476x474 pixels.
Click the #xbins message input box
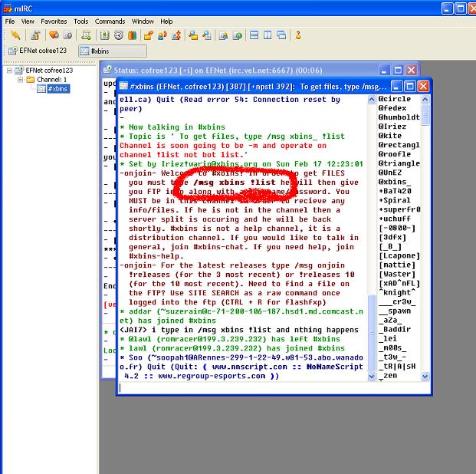click(274, 387)
